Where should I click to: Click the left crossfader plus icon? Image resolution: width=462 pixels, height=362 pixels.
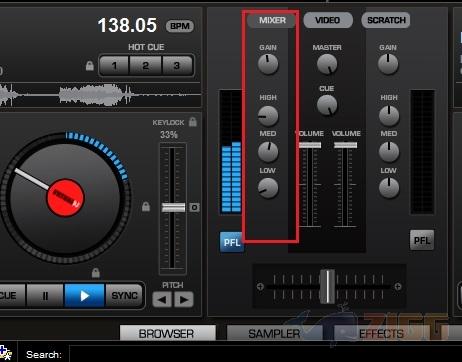pos(260,286)
